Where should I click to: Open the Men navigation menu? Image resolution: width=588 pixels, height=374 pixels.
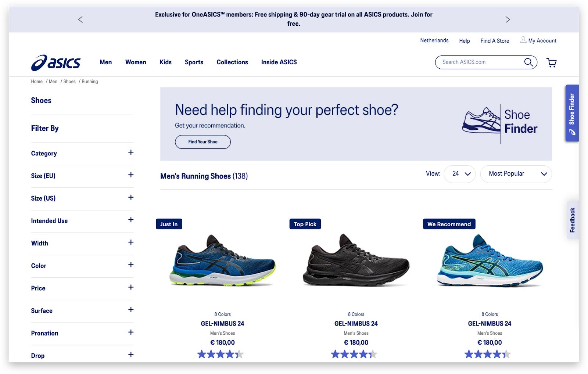[105, 62]
